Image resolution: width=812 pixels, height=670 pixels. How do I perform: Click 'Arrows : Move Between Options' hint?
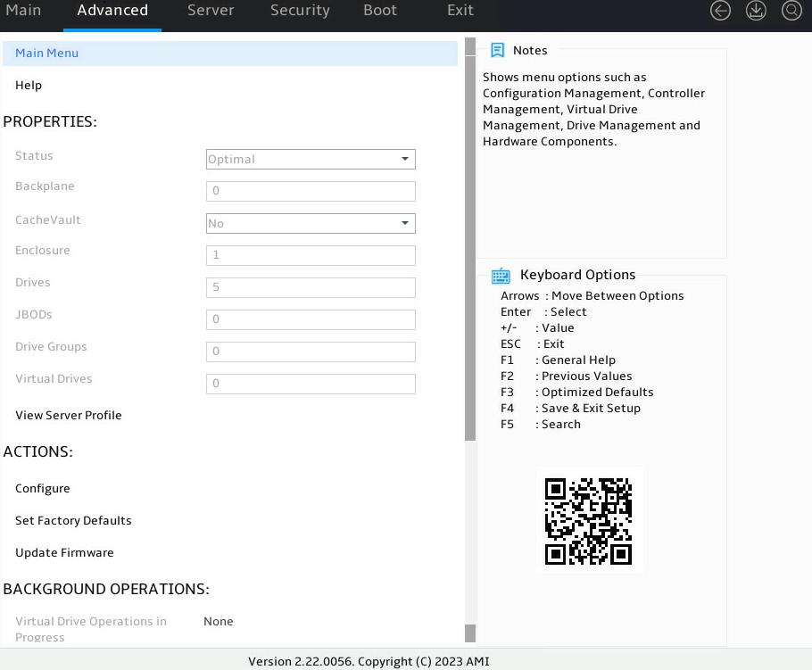point(592,296)
